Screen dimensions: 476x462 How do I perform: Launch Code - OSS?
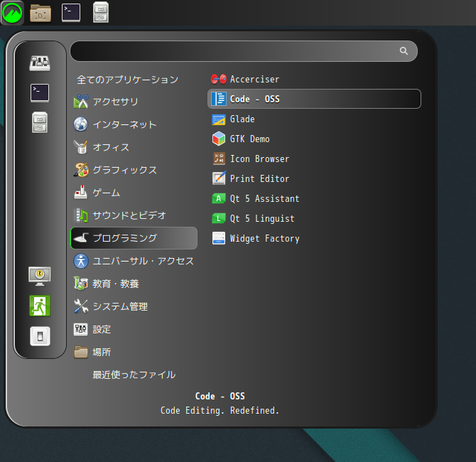click(314, 99)
